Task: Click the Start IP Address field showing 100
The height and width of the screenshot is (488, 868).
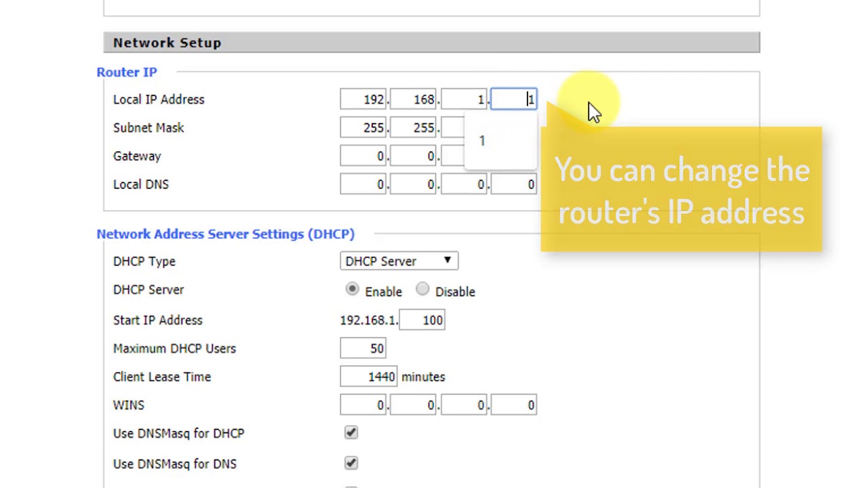Action: click(x=422, y=320)
